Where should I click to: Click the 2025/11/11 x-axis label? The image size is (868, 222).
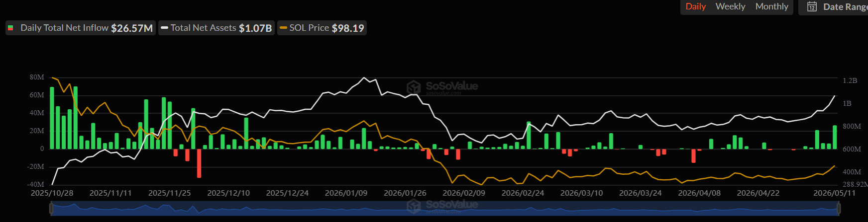[110, 193]
